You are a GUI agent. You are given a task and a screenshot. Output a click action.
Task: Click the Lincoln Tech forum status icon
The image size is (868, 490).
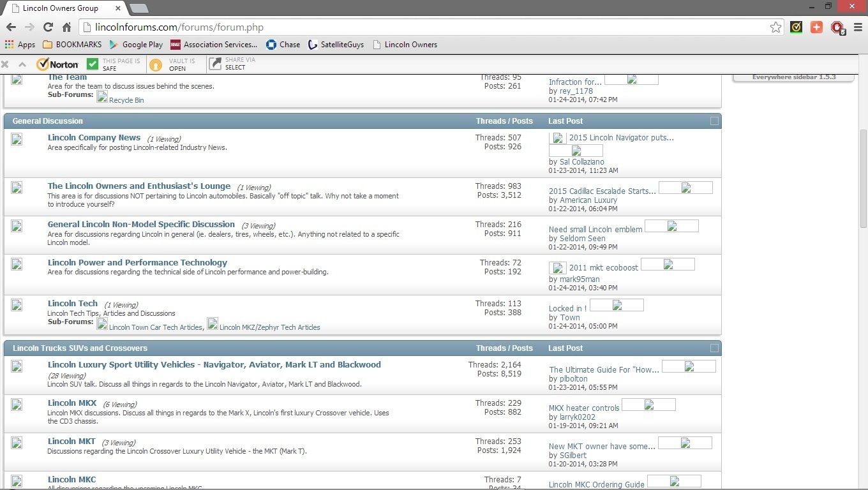[x=17, y=305]
